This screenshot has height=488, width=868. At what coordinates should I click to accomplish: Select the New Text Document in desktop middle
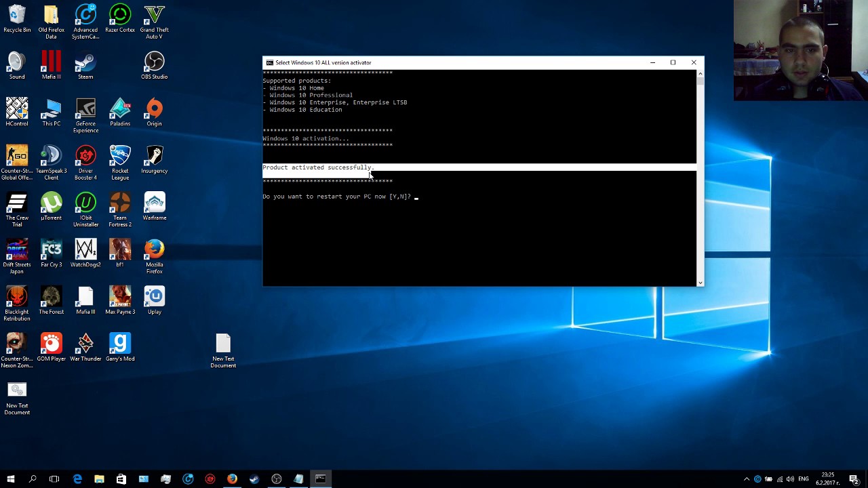pos(223,350)
